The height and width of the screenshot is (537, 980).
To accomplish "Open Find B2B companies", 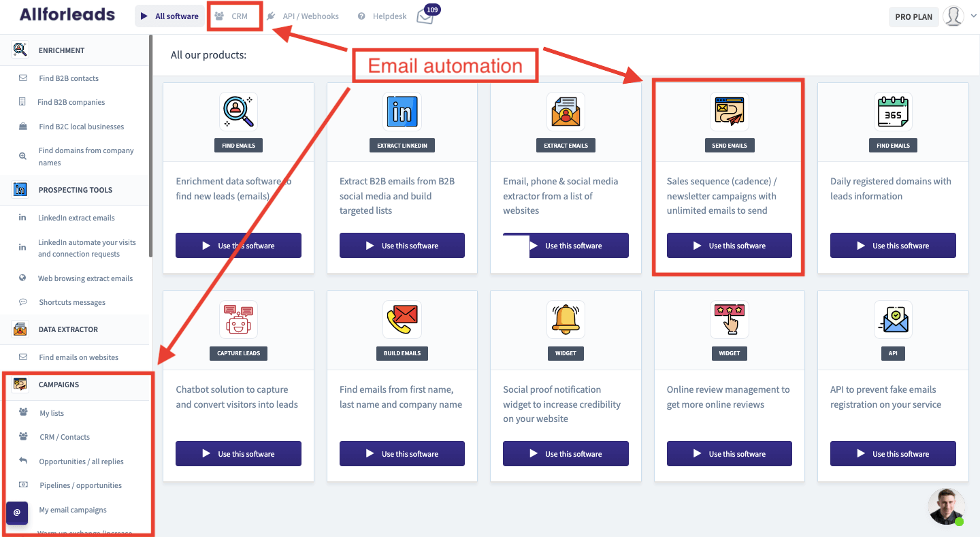I will coord(71,102).
